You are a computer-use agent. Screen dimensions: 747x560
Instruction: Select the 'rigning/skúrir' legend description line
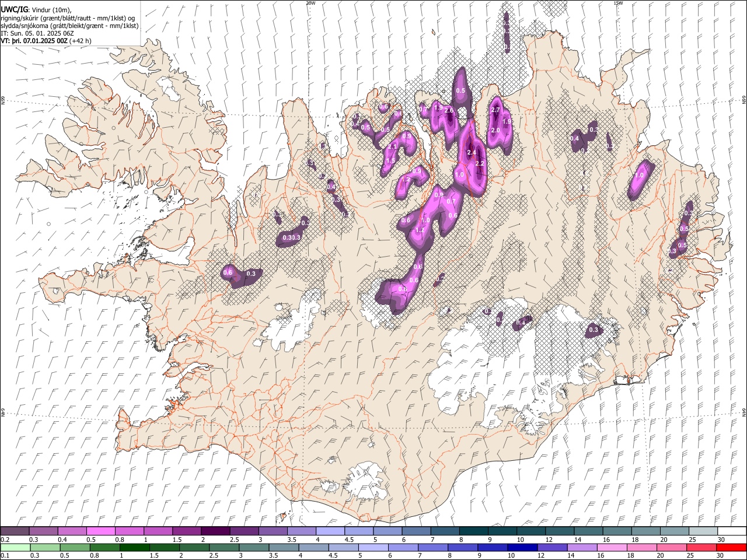click(x=69, y=18)
